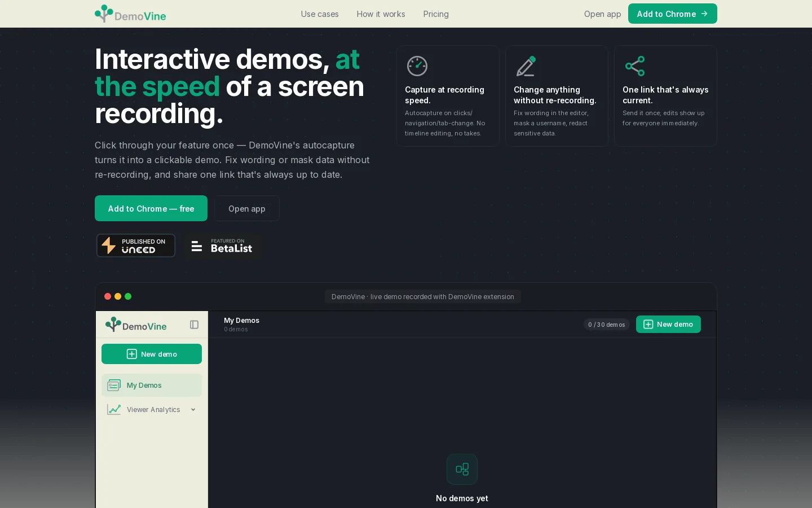Click DemoVine logo in demo sidebar
Screen dimensions: 812x508
(136, 325)
